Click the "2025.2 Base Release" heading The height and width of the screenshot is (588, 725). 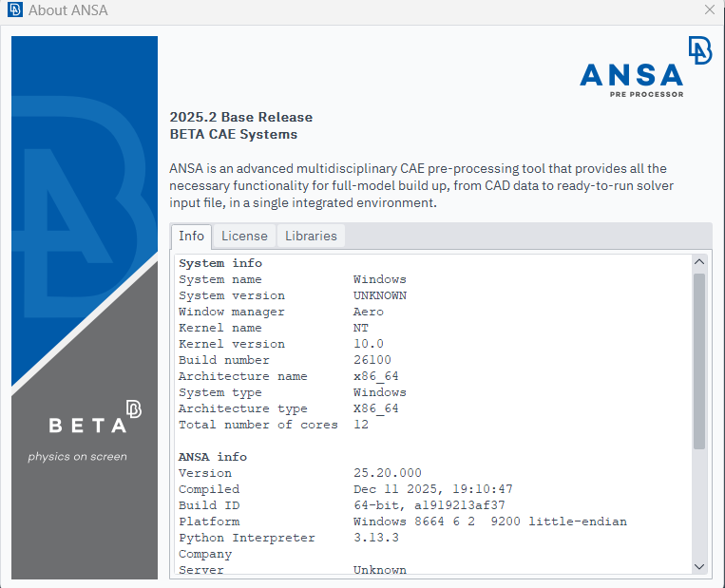pos(240,117)
